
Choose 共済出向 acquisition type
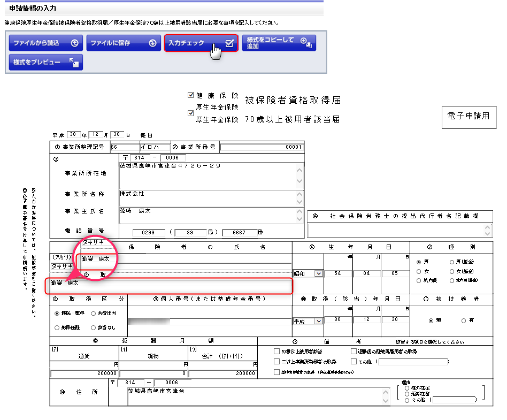click(x=94, y=314)
